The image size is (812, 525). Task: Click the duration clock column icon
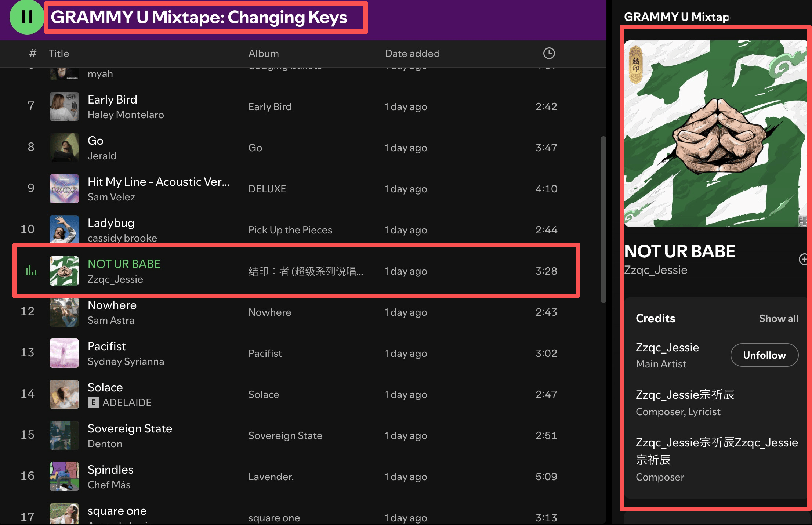coord(549,53)
